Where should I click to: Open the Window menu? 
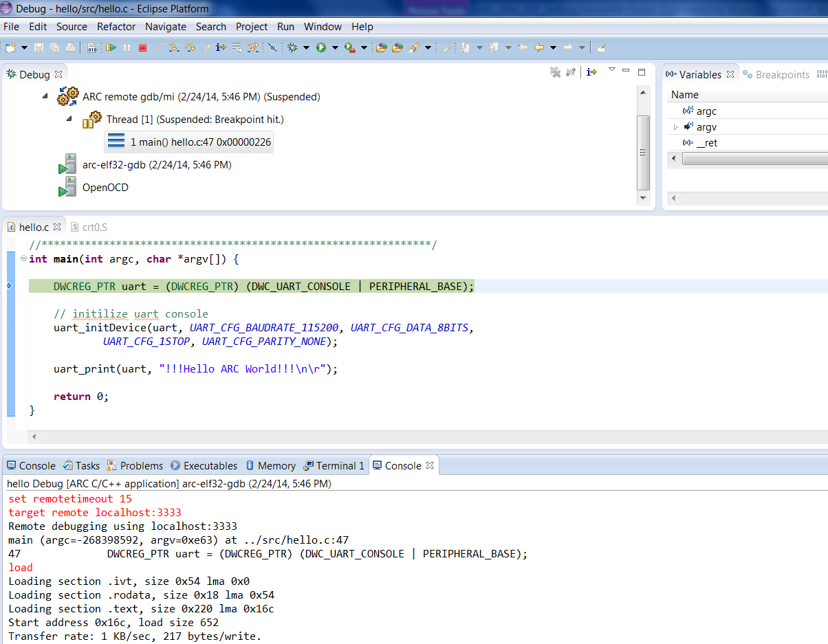coord(323,27)
